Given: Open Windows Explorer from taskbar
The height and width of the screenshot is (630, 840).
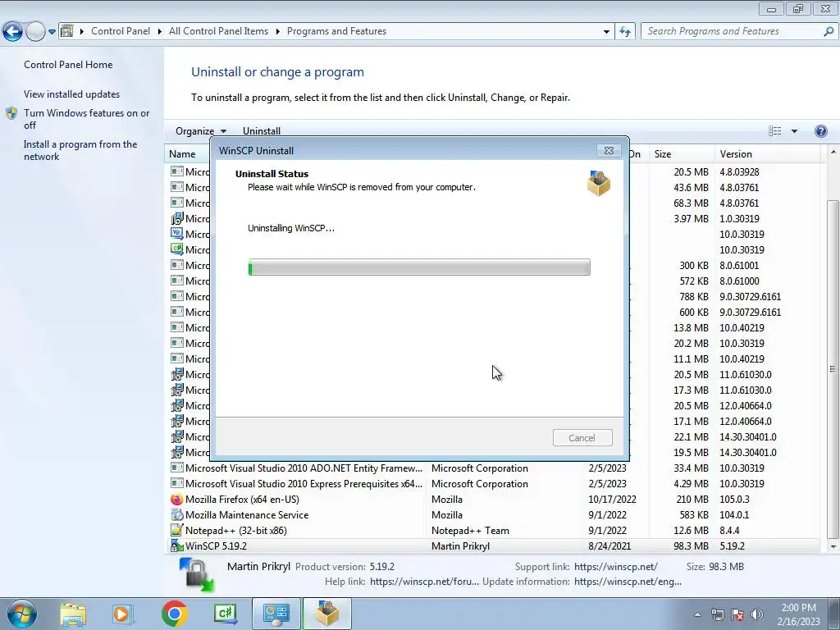Looking at the screenshot, I should 73,614.
